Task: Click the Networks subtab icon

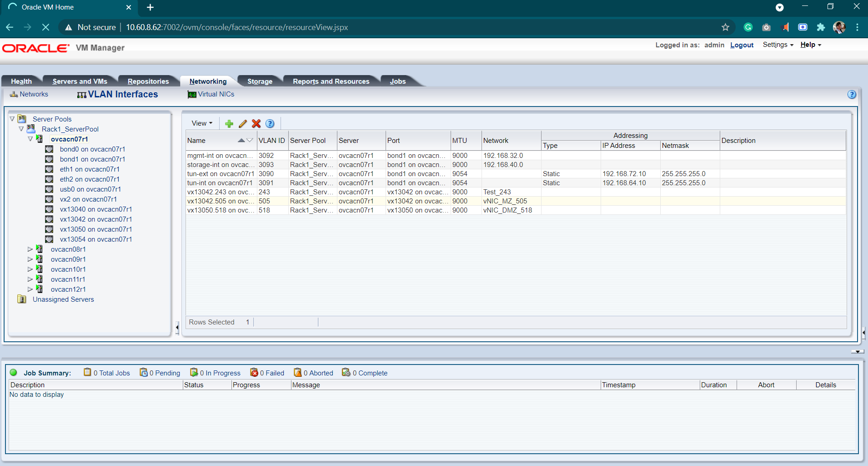Action: tap(14, 94)
